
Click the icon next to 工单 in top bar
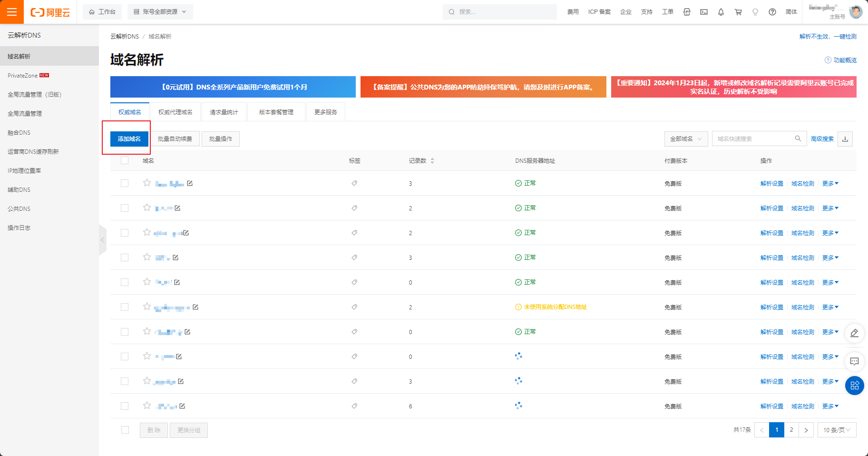(x=687, y=12)
